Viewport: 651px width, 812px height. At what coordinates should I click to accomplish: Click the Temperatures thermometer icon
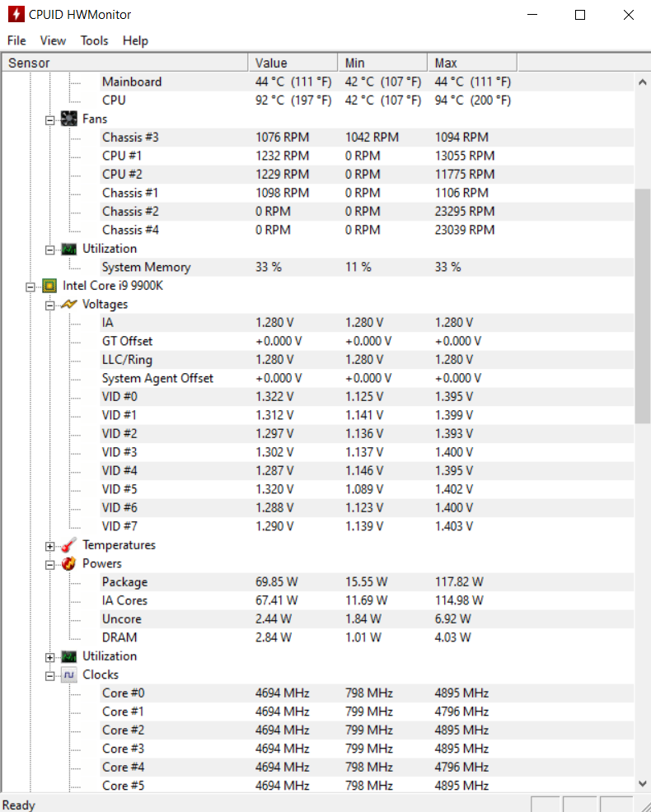pos(68,545)
